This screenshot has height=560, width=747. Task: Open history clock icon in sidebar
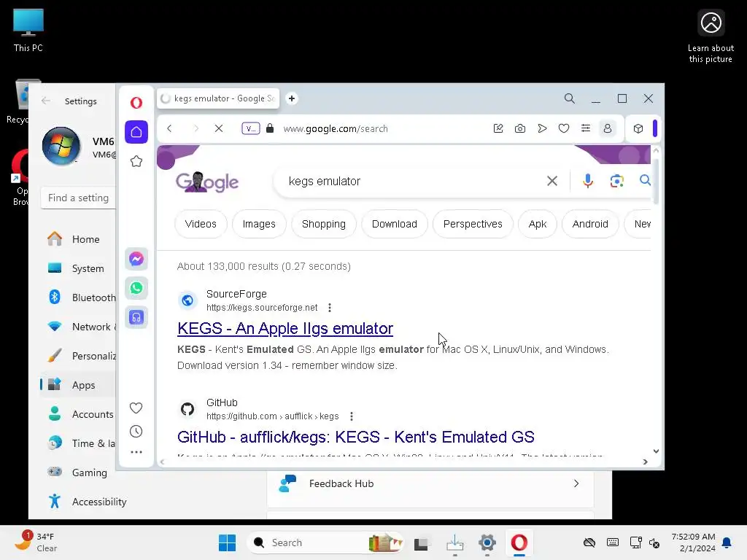click(x=136, y=432)
